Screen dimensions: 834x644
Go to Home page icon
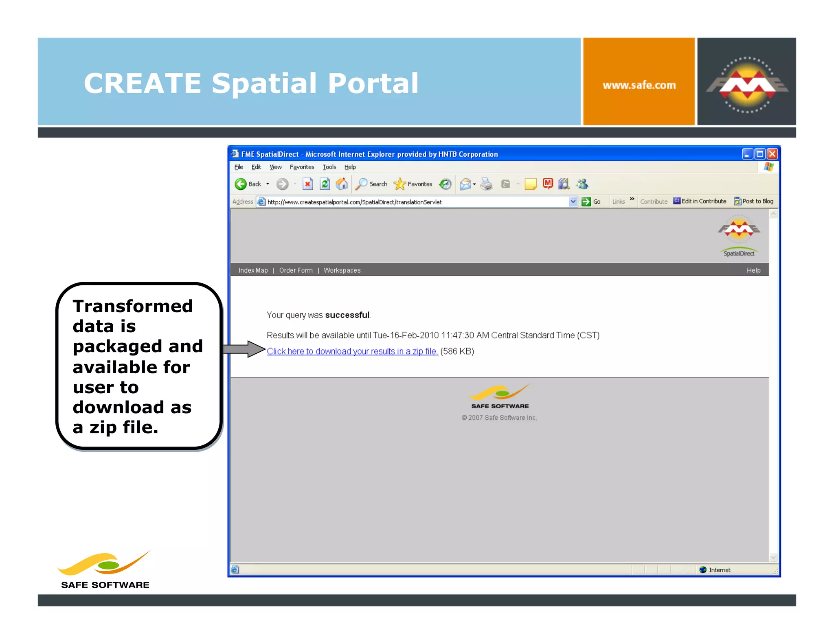342,184
